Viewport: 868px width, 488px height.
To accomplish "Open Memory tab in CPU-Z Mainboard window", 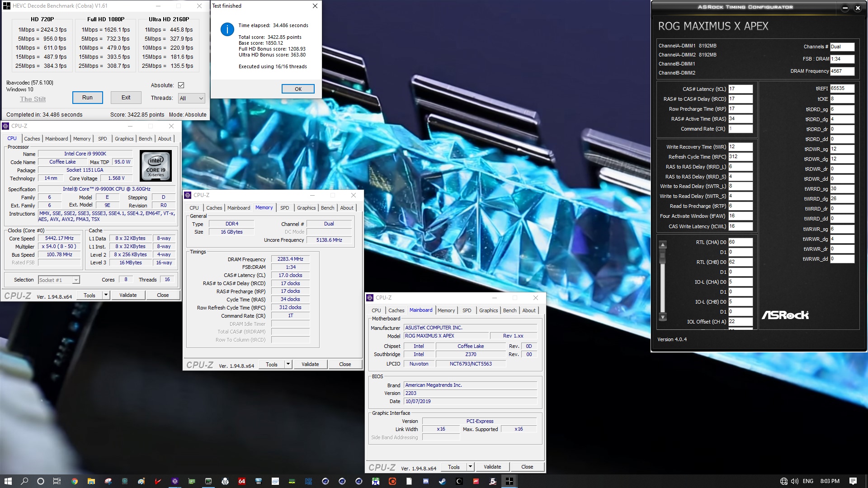I will pyautogui.click(x=446, y=310).
